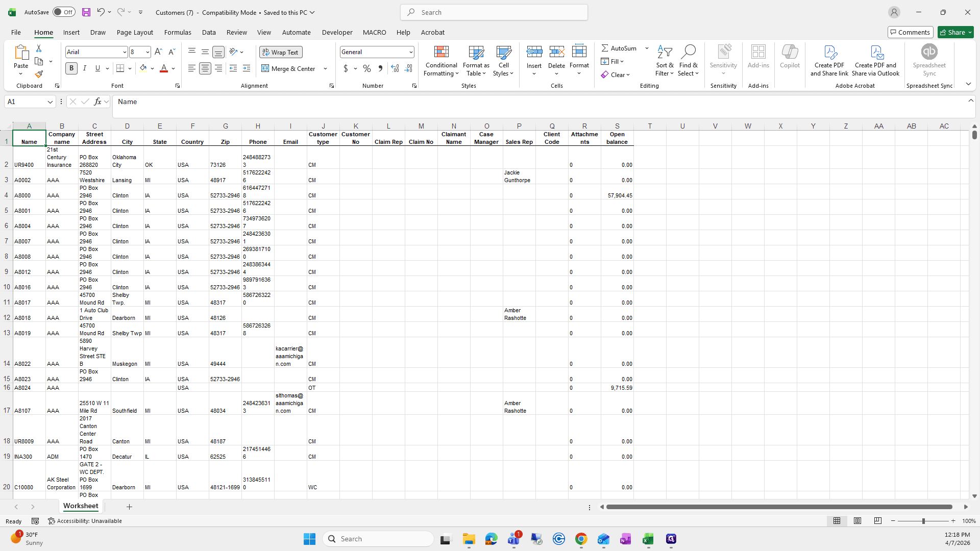Click the Sort & Filter icon
The height and width of the screenshot is (551, 980).
(x=665, y=61)
